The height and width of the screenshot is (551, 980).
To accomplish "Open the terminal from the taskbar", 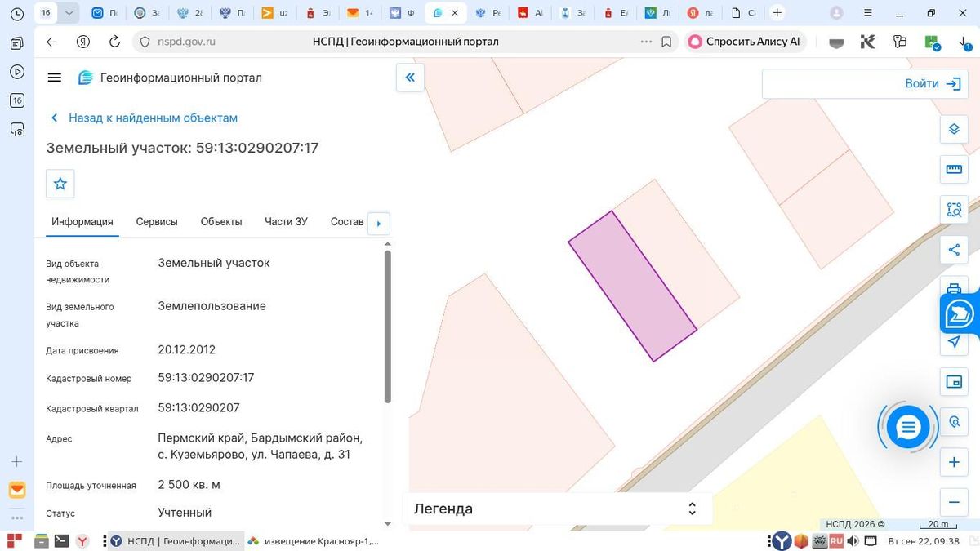I will [x=61, y=540].
